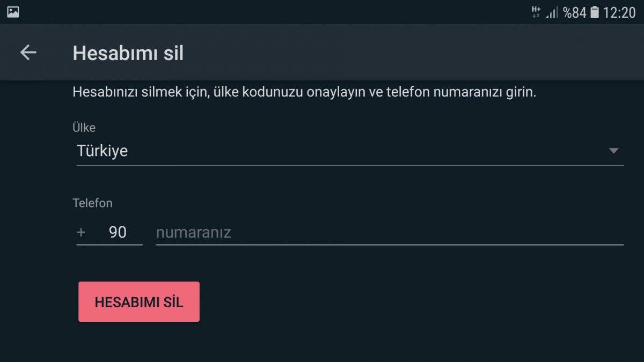
Task: Click the back arrow to return
Action: coord(28,52)
